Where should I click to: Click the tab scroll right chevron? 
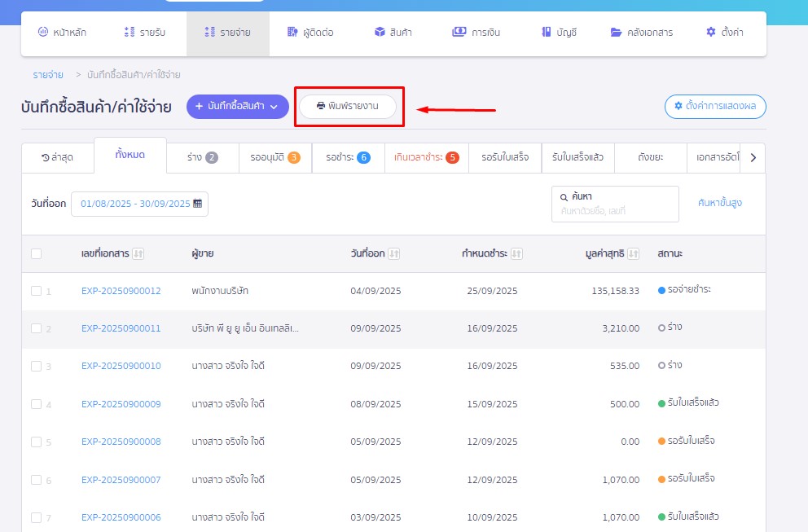tap(753, 158)
